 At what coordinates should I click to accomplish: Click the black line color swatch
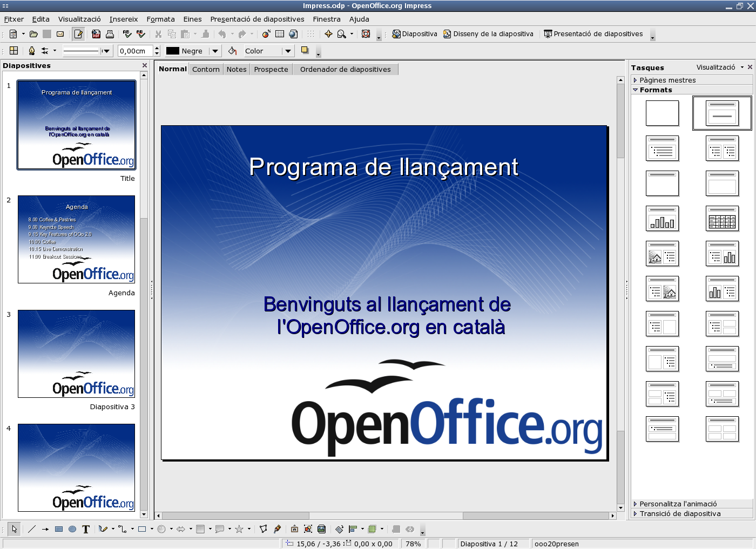click(173, 51)
